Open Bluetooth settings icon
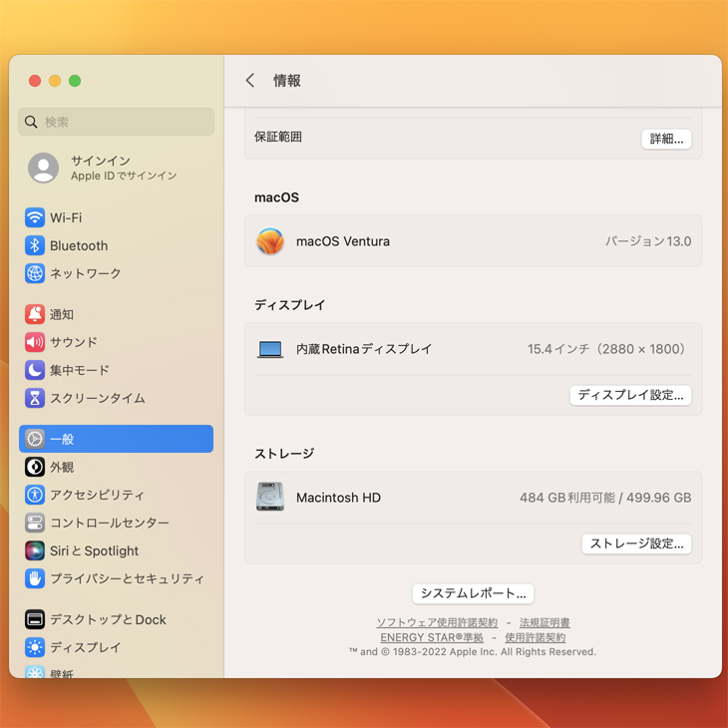 pos(34,245)
